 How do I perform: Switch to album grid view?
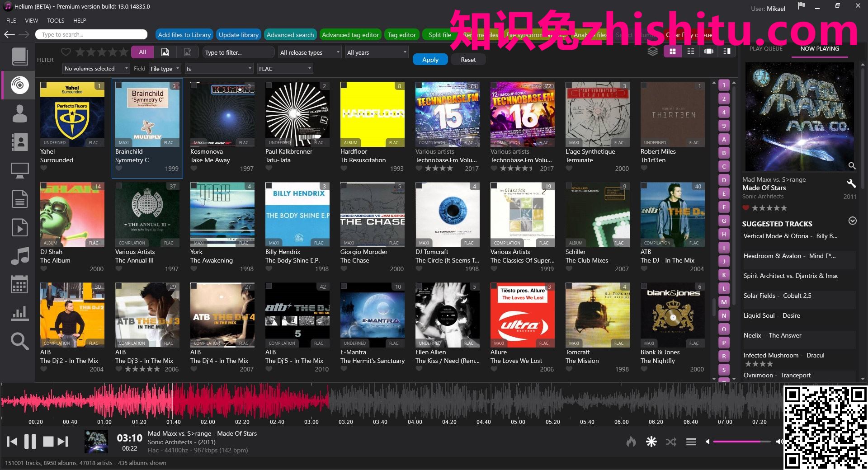tap(672, 52)
